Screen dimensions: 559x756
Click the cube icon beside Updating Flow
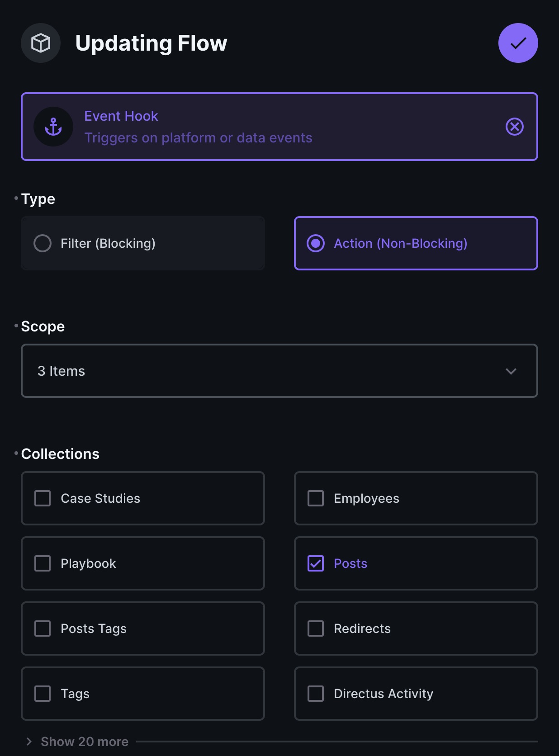40,43
